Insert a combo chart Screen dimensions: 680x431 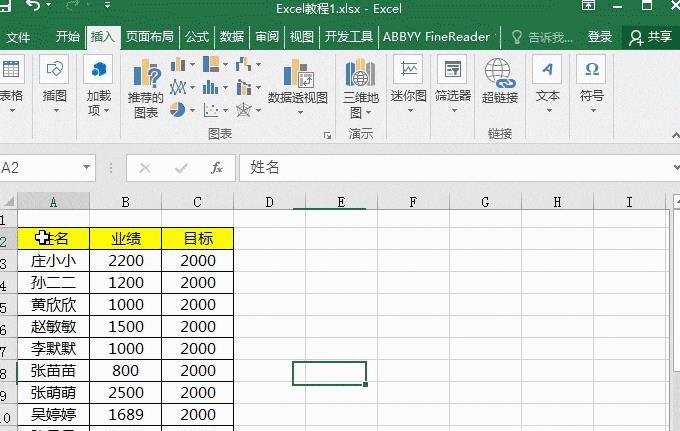point(244,87)
